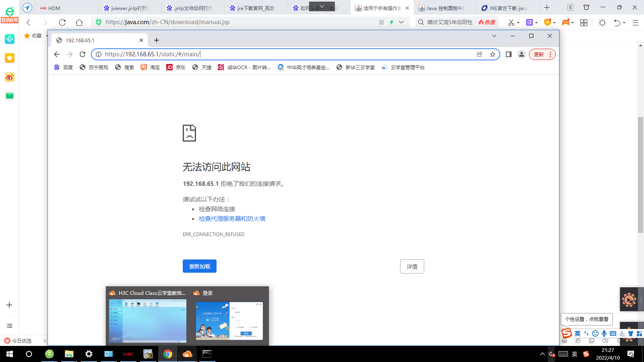The image size is (644, 362).
Task: Click the Chrome icon on the taskbar
Action: [x=168, y=354]
